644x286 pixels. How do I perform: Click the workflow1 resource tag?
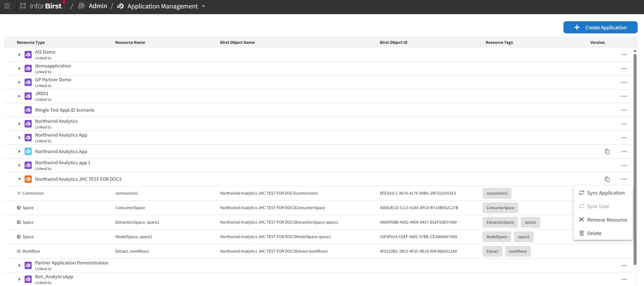[x=518, y=251]
